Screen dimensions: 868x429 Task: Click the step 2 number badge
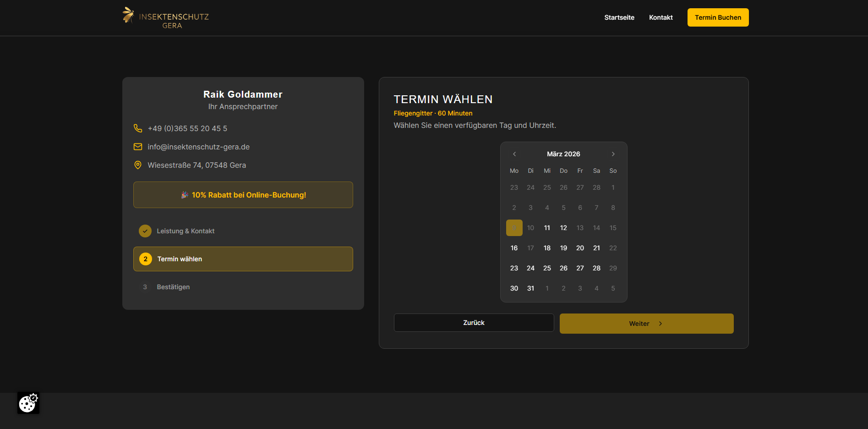point(146,259)
